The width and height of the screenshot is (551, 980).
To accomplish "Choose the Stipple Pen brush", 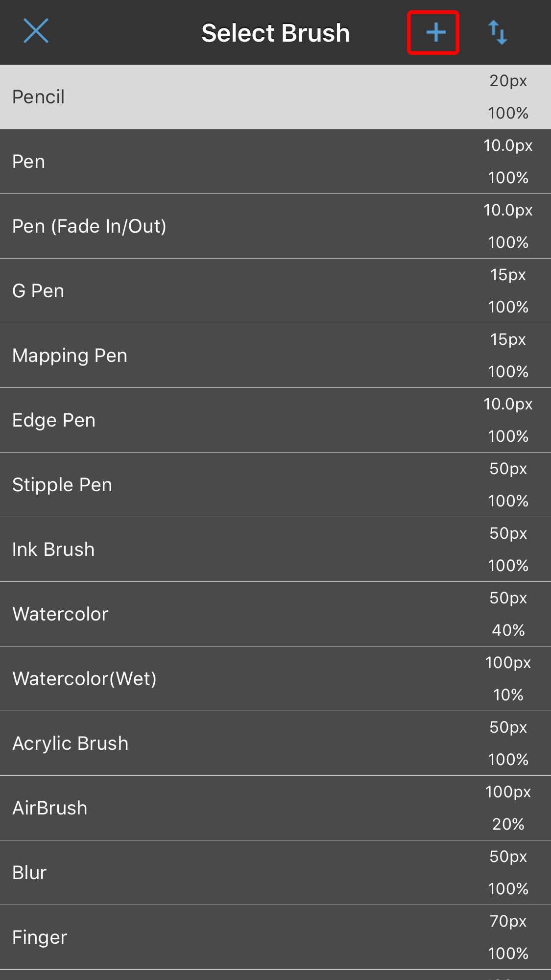I will tap(196, 484).
